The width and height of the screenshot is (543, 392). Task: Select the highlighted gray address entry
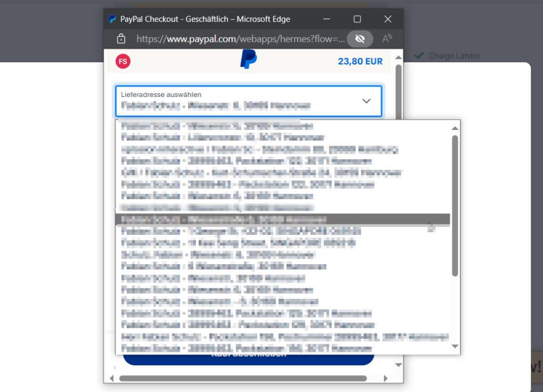(x=283, y=219)
